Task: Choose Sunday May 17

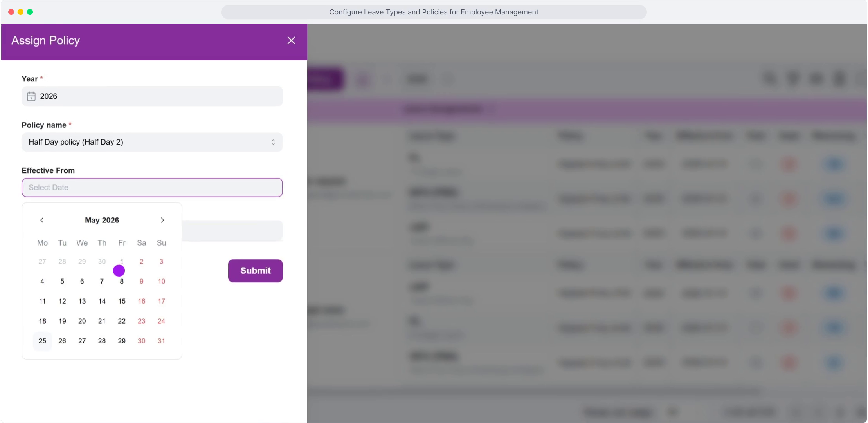Action: 161,301
